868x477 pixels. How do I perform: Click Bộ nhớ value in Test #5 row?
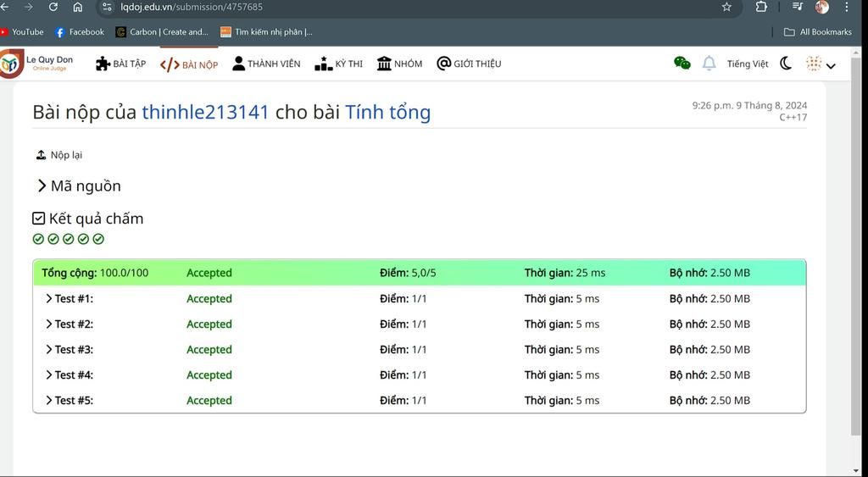709,401
